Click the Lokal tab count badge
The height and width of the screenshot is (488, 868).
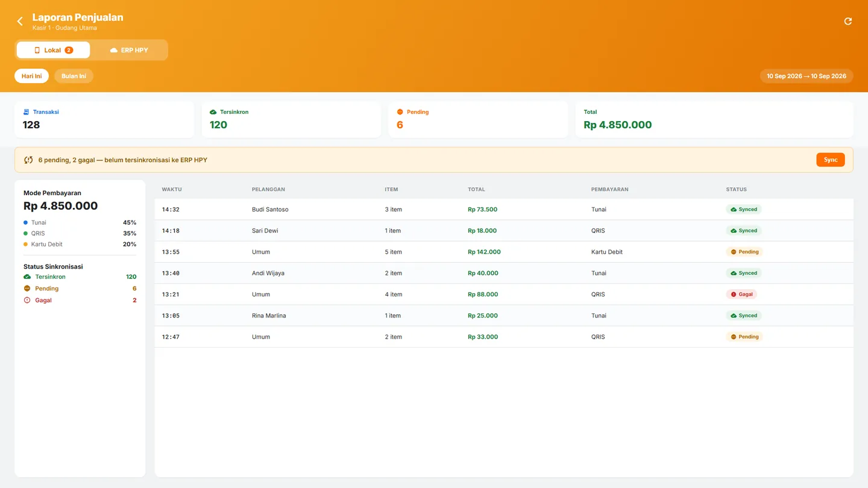tap(69, 50)
